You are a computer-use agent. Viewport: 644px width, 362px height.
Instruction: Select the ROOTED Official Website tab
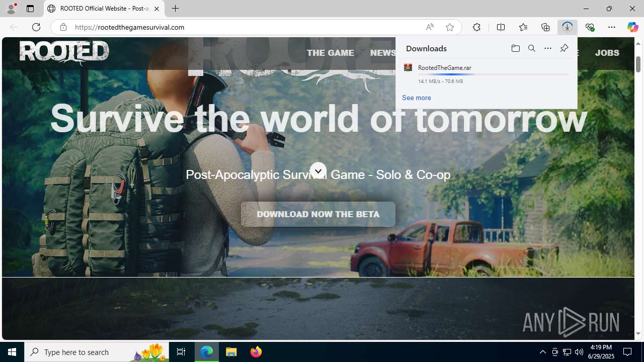104,9
